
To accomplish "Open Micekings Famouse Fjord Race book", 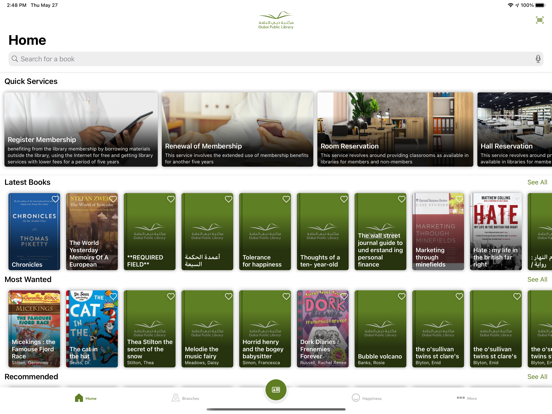I will point(34,328).
